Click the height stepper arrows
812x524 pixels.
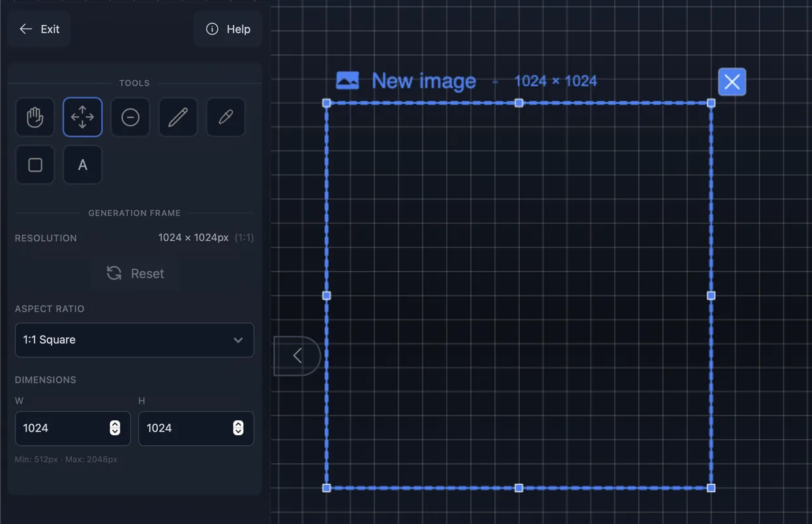point(237,428)
